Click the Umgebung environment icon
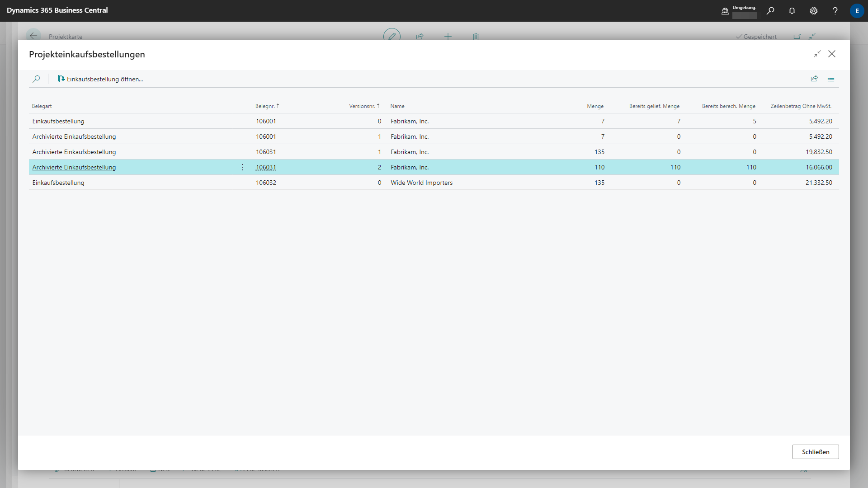 (725, 11)
